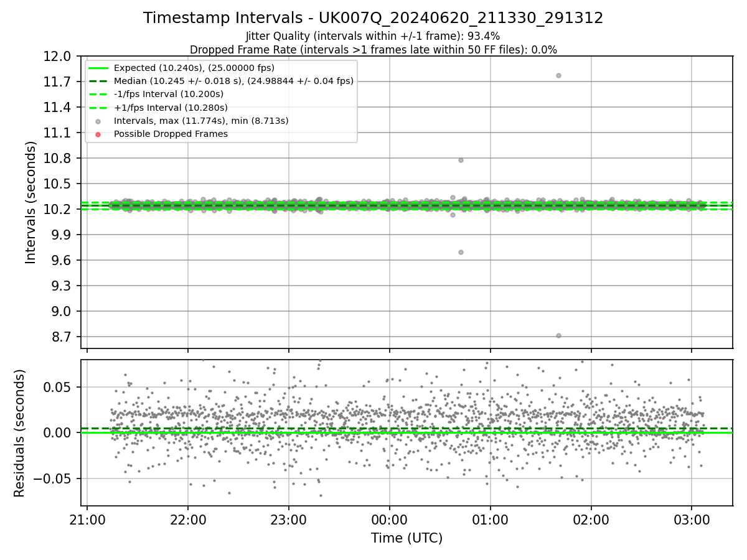Click the 02:00 x-axis tick label
The width and height of the screenshot is (747, 560).
[x=591, y=519]
